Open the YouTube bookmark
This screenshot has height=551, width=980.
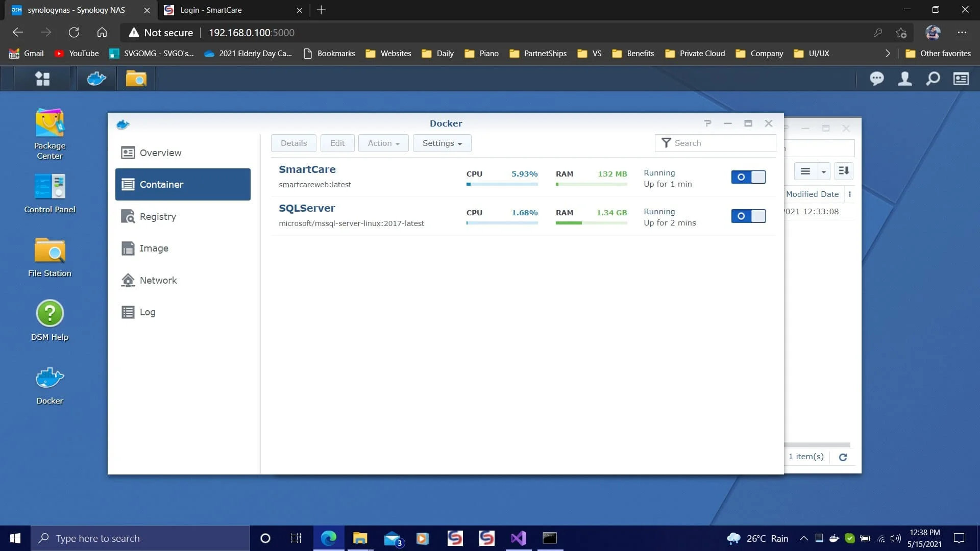(x=77, y=54)
